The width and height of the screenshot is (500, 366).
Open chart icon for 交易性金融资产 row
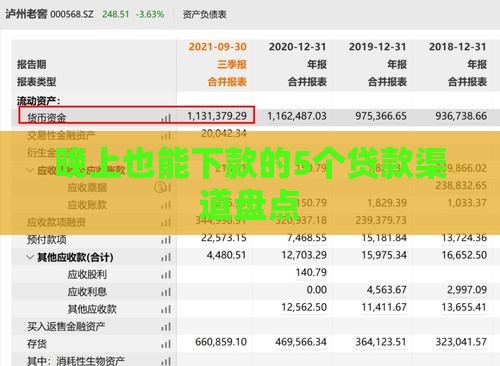point(166,135)
